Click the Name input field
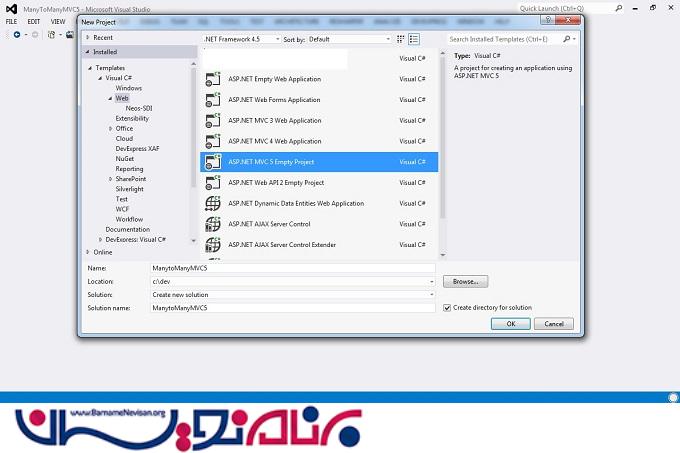680x453 pixels. pyautogui.click(x=293, y=268)
